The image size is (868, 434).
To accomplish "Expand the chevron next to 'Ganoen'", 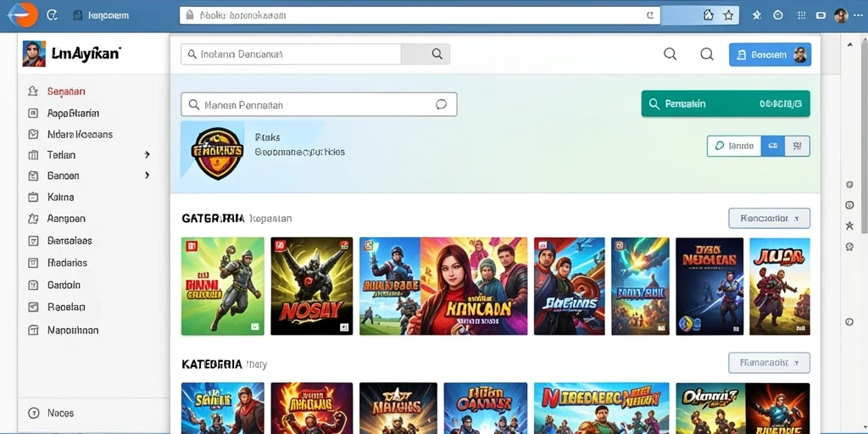I will coord(147,175).
